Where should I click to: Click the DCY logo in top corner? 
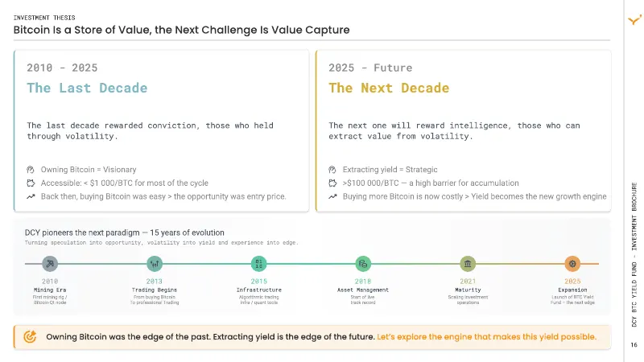click(634, 19)
